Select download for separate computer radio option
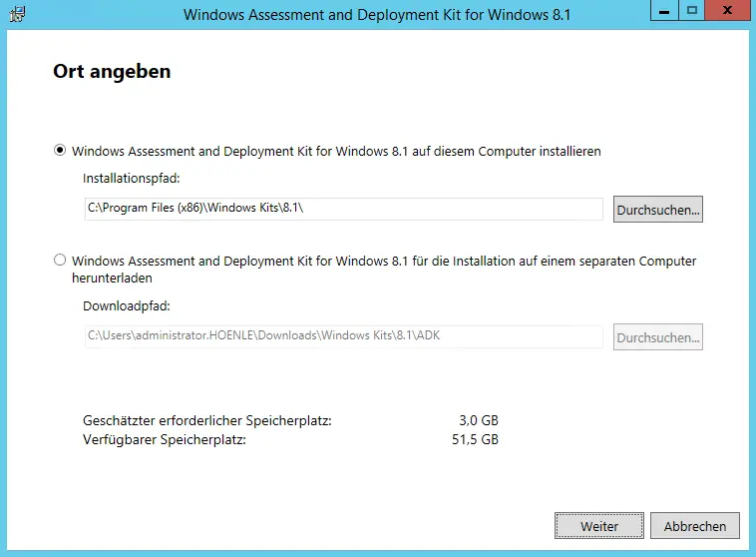Image resolution: width=756 pixels, height=557 pixels. point(59,261)
